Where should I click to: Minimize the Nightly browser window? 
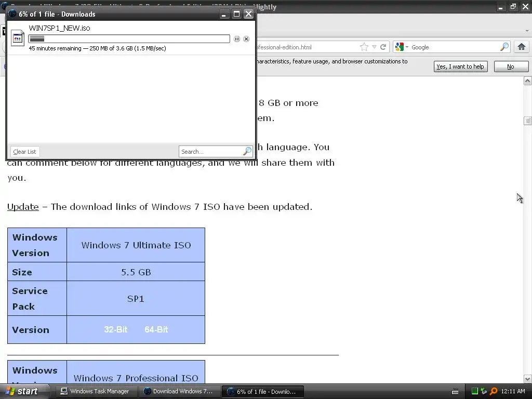coord(500,7)
